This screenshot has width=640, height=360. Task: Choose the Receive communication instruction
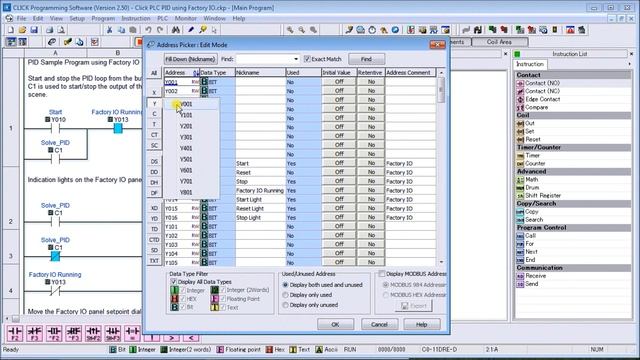[x=536, y=276]
